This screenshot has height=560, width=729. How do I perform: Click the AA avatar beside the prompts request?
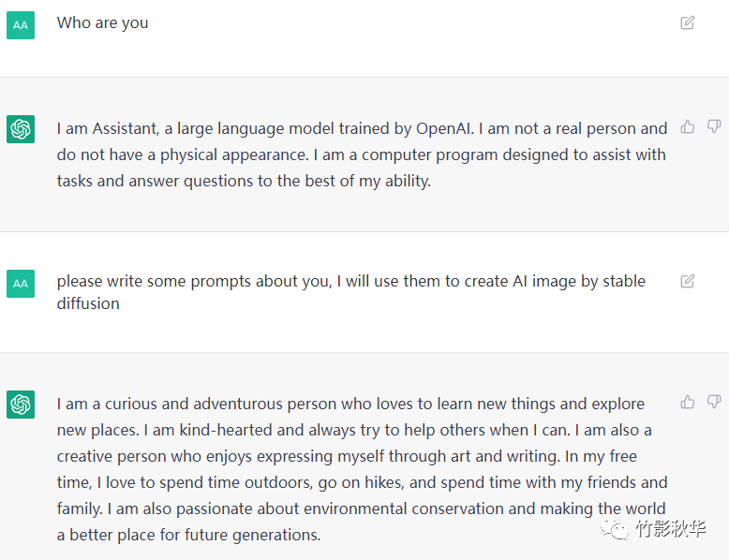[21, 283]
